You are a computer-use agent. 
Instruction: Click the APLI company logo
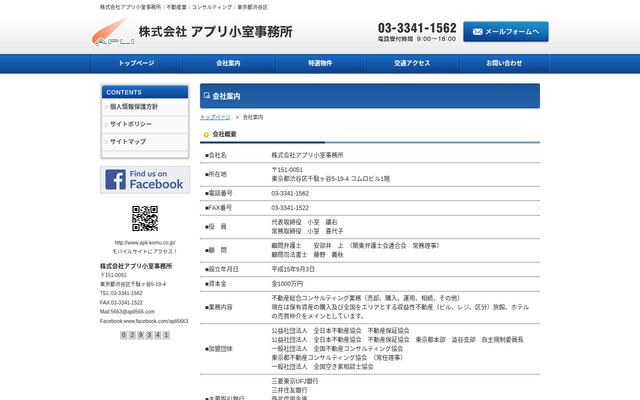click(113, 32)
